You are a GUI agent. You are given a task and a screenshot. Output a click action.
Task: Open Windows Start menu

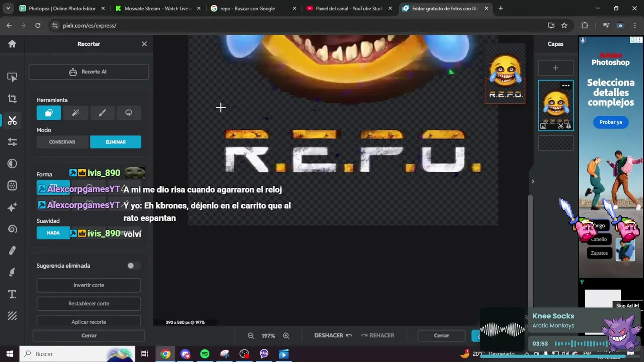[9, 354]
